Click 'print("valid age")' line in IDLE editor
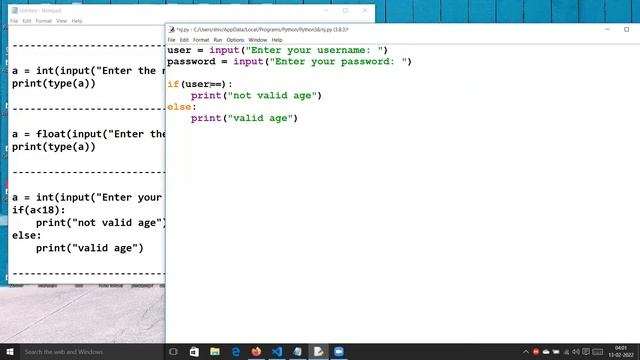 click(x=244, y=118)
